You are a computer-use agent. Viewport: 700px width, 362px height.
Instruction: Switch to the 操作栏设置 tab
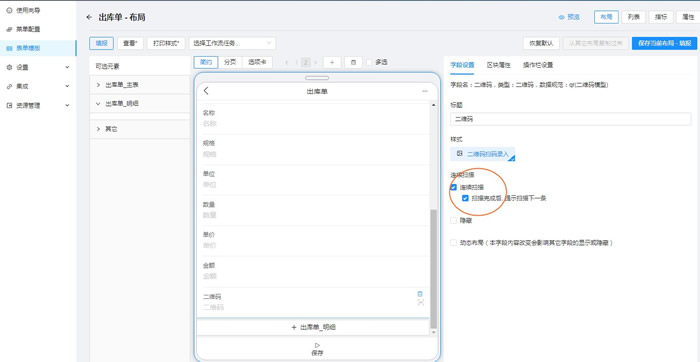tap(538, 65)
